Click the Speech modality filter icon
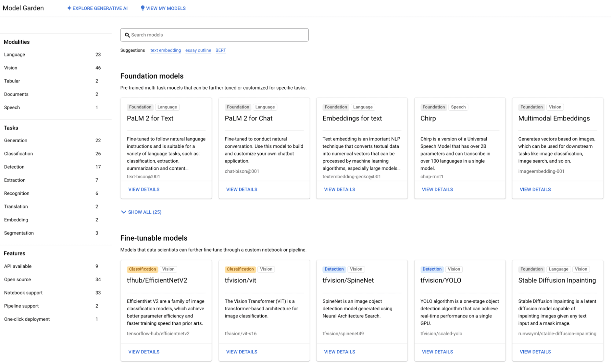Viewport: 611px width, 364px height. pyautogui.click(x=12, y=107)
